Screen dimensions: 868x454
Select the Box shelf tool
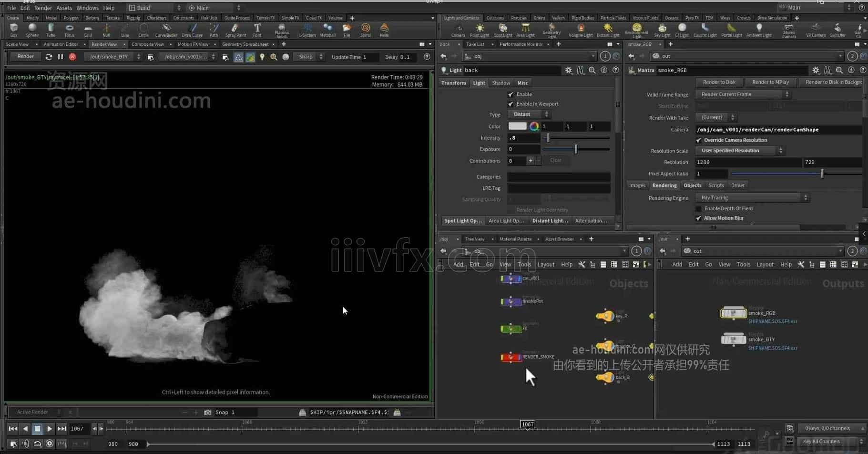(13, 30)
